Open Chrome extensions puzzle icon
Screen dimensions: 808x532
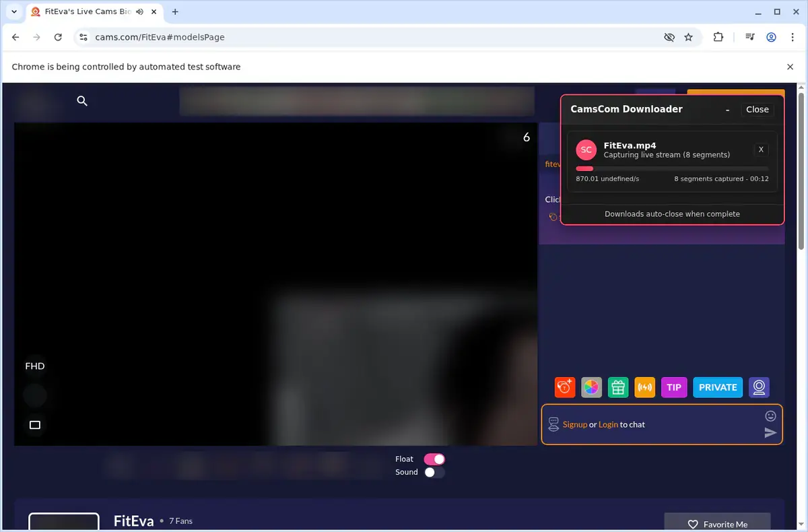[718, 38]
